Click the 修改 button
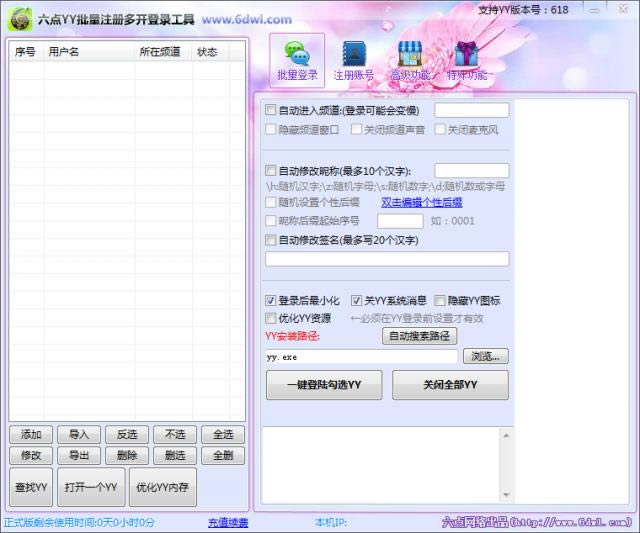This screenshot has height=533, width=640. tap(31, 455)
